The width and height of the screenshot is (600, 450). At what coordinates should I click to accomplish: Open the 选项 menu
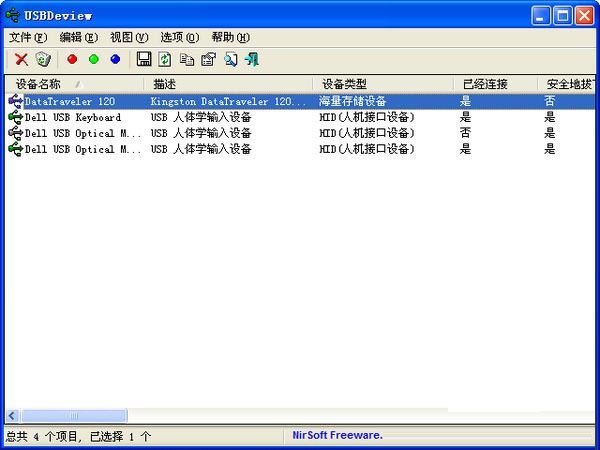tap(180, 37)
